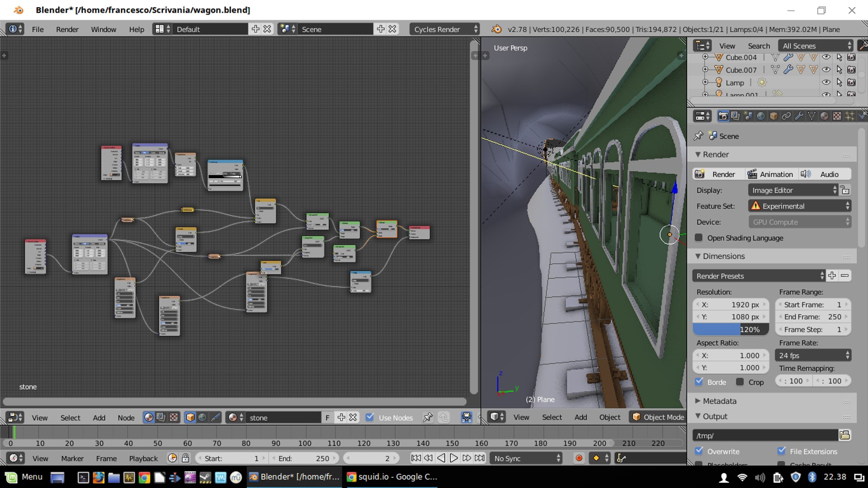868x488 pixels.
Task: Open the Render properties camera tab
Action: (x=723, y=116)
